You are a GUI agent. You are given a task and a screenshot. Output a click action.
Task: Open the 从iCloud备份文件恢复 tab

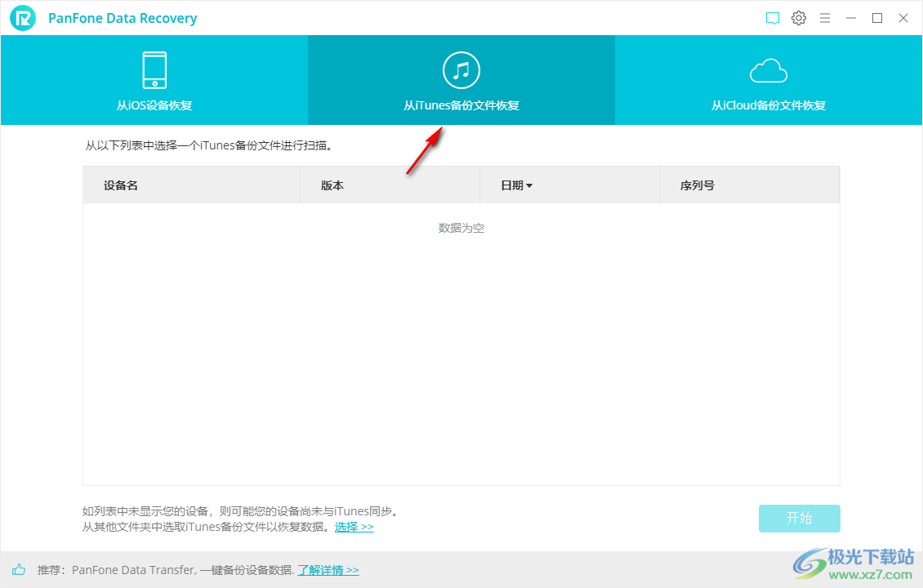pyautogui.click(x=768, y=80)
